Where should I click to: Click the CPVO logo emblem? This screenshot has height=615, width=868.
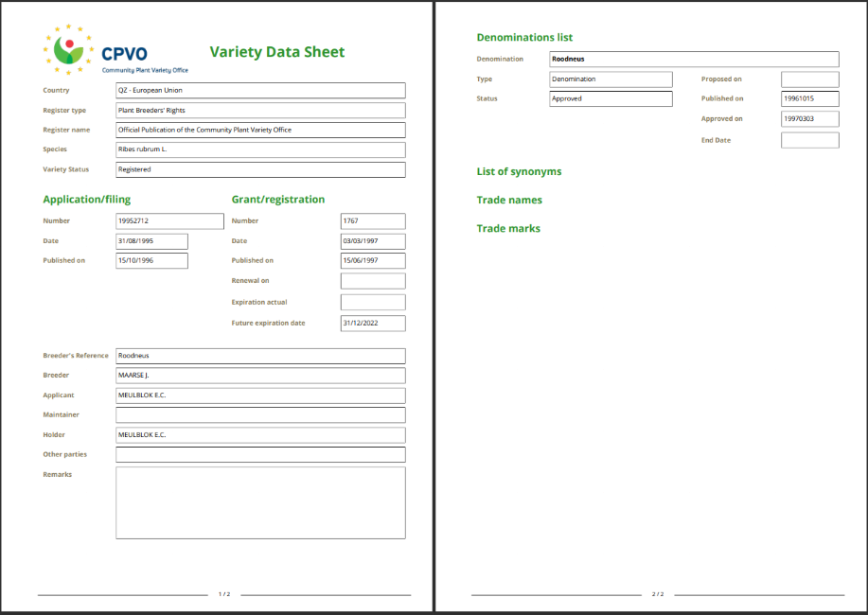(69, 49)
